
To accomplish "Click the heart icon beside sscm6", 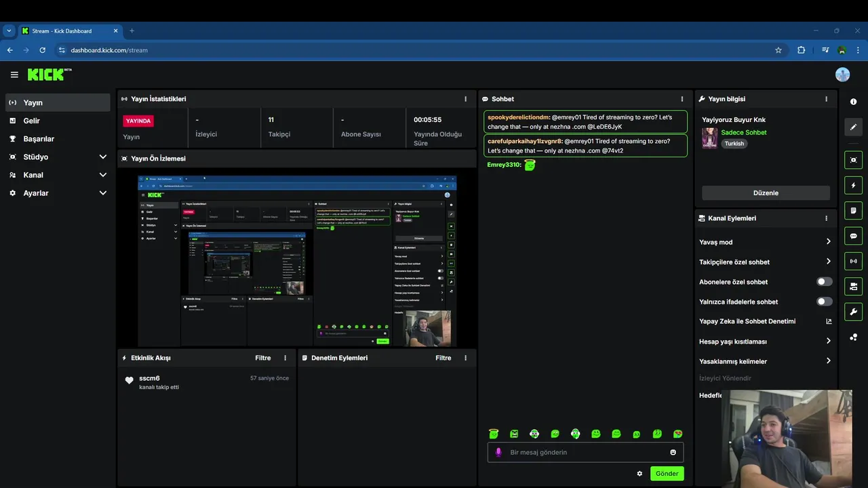I will pos(129,381).
